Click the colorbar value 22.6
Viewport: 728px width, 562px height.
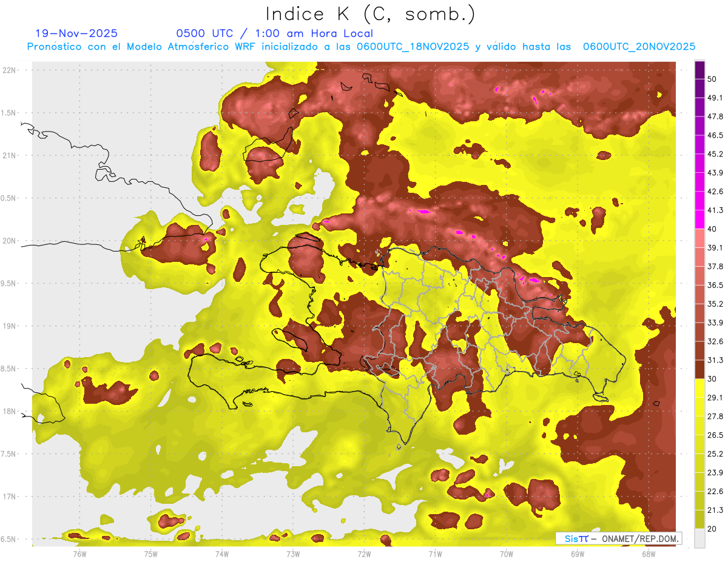point(715,492)
